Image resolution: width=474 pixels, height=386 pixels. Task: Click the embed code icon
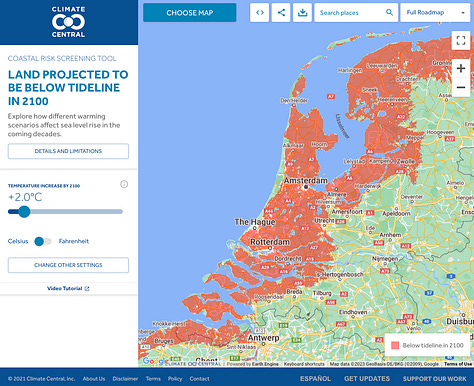tap(260, 13)
